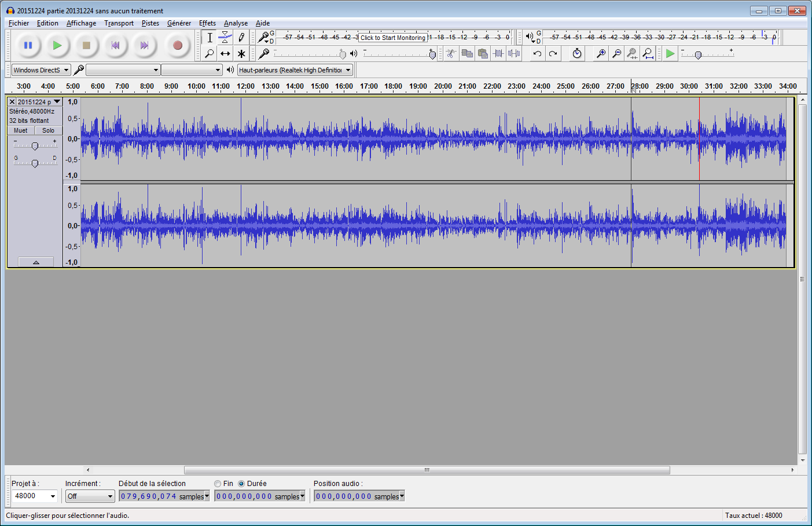Click the track gain slider handle
Screen dimensions: 812x526
[35, 147]
